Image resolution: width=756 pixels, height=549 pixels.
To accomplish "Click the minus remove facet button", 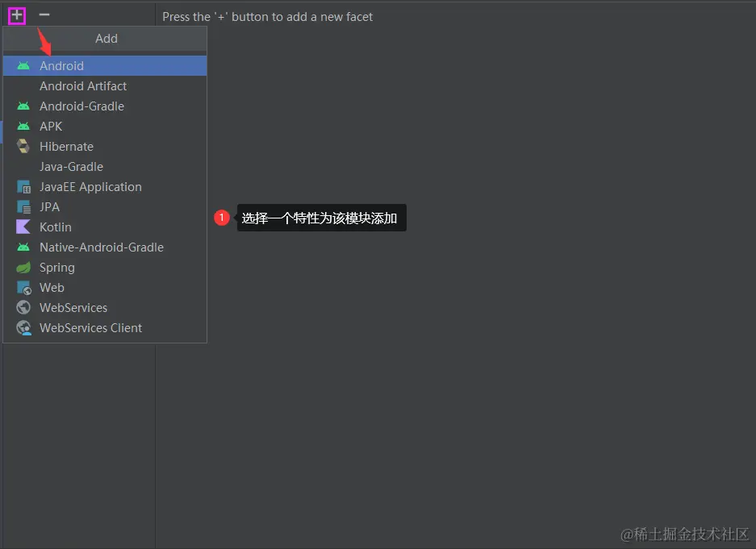I will 44,15.
